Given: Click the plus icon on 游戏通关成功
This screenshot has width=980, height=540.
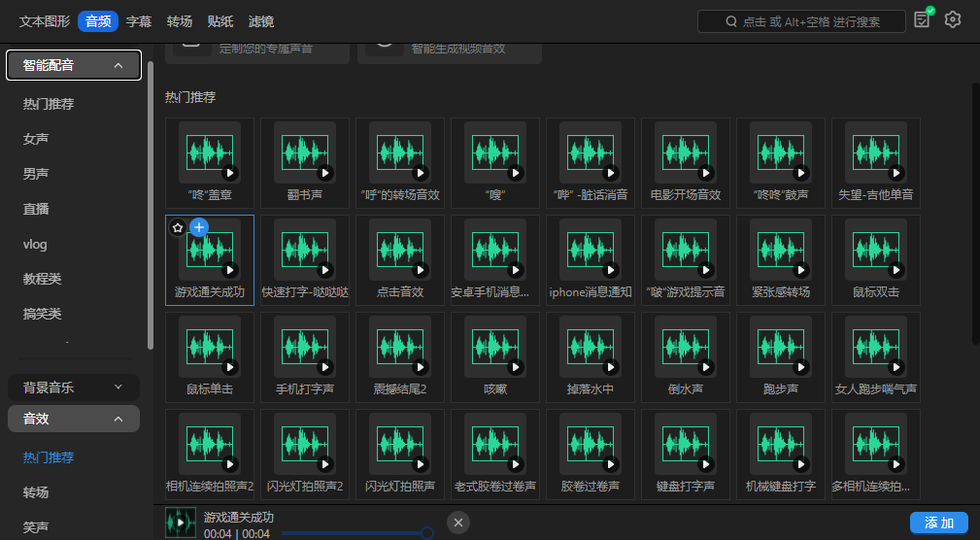Looking at the screenshot, I should click(199, 227).
